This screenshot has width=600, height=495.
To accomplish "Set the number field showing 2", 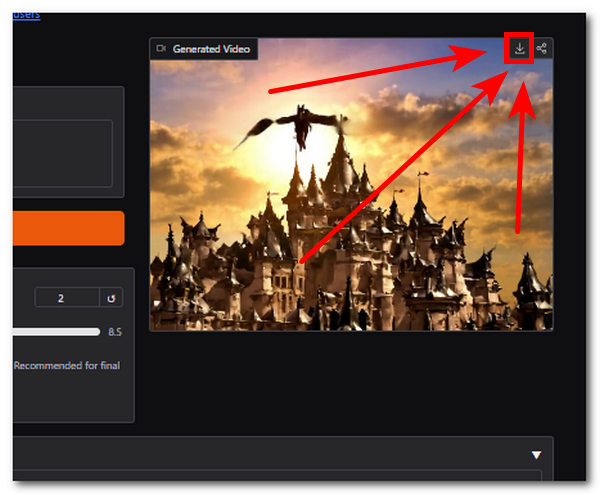I will [67, 298].
